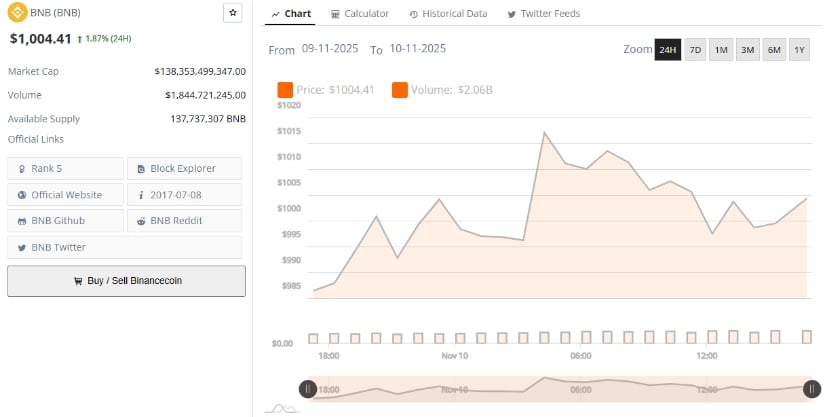Open the Historical Data tab
825x417 pixels.
448,14
